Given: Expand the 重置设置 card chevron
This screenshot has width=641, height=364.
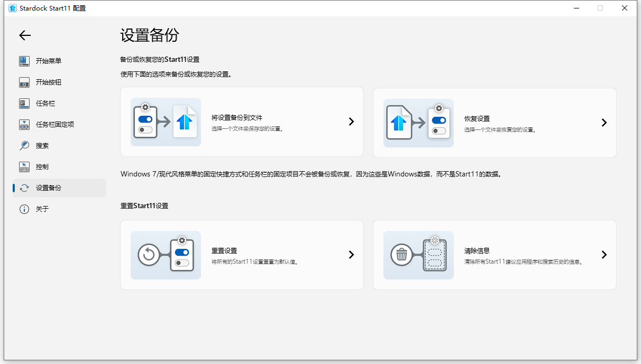Looking at the screenshot, I should 351,255.
